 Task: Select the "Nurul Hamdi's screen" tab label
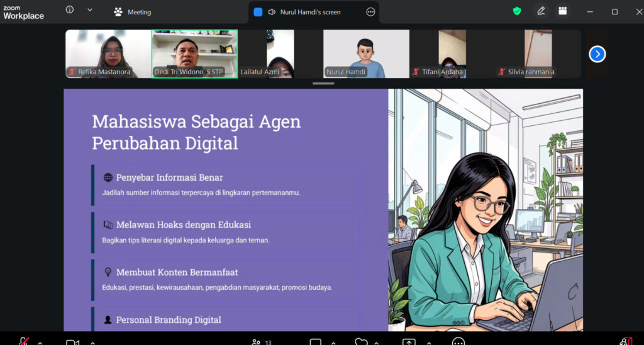pos(311,13)
